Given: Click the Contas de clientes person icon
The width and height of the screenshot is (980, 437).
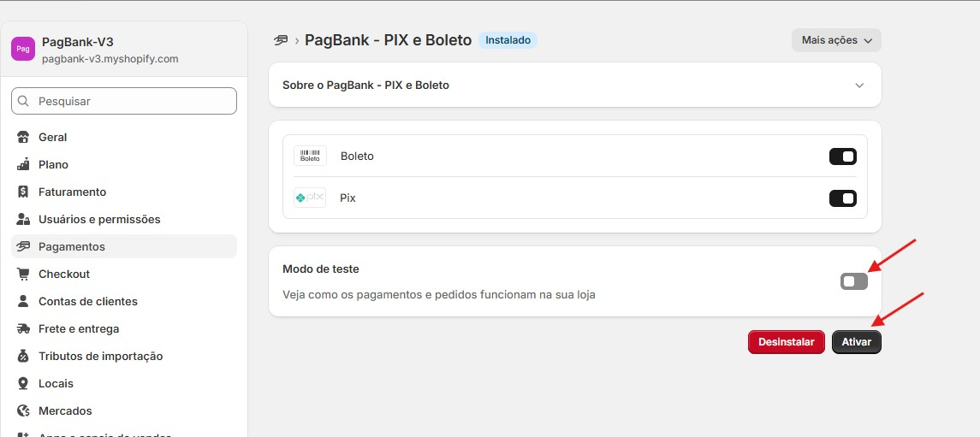Looking at the screenshot, I should pos(23,302).
